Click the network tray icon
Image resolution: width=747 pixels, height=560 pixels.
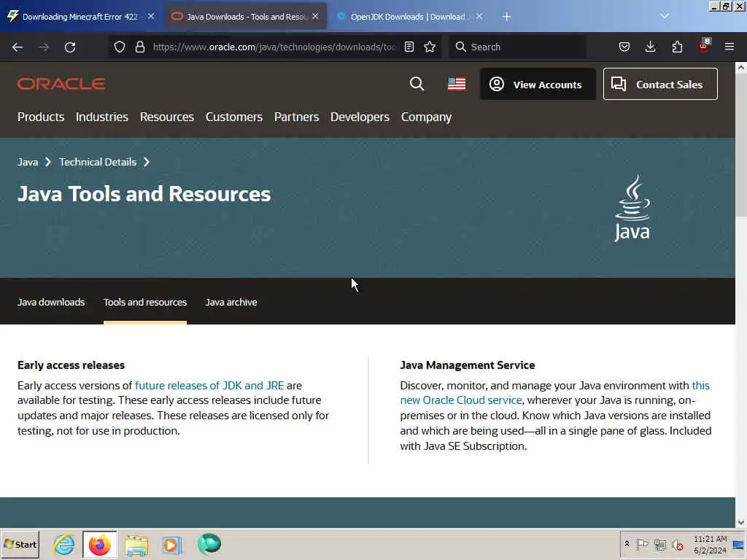[x=659, y=544]
